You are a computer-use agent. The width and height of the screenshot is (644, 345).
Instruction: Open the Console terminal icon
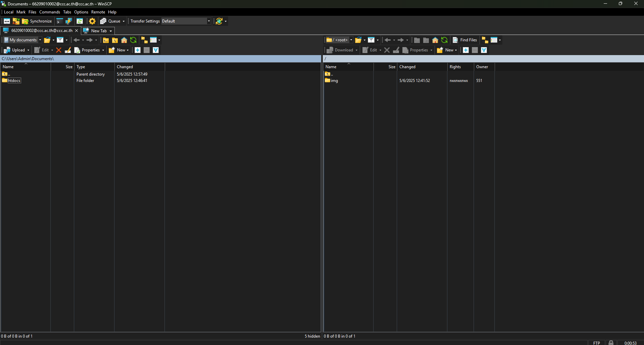(x=60, y=21)
